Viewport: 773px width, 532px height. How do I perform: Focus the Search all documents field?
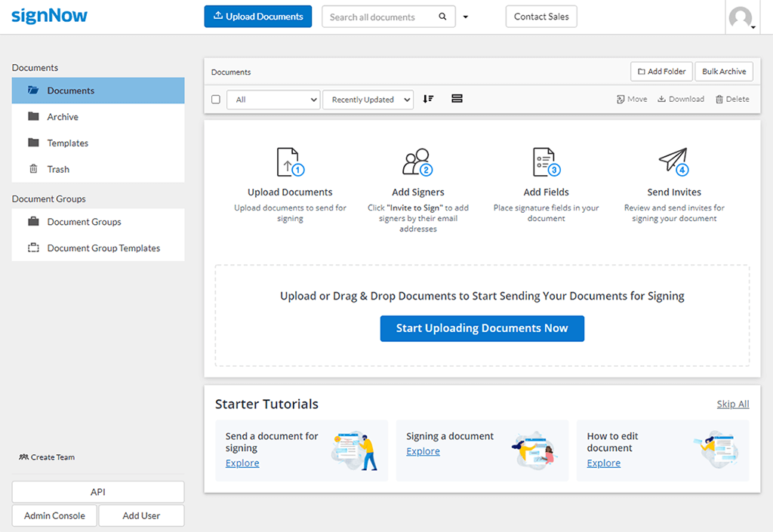[380, 17]
